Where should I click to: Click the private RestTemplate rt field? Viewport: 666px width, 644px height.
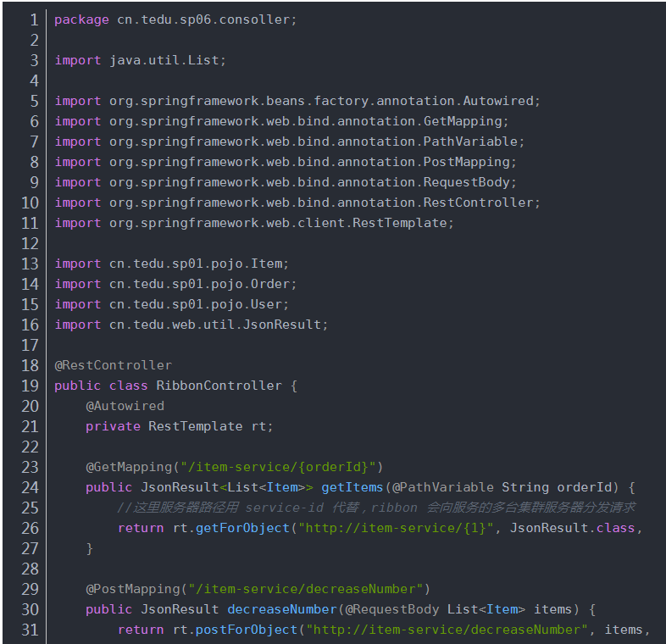(x=180, y=426)
